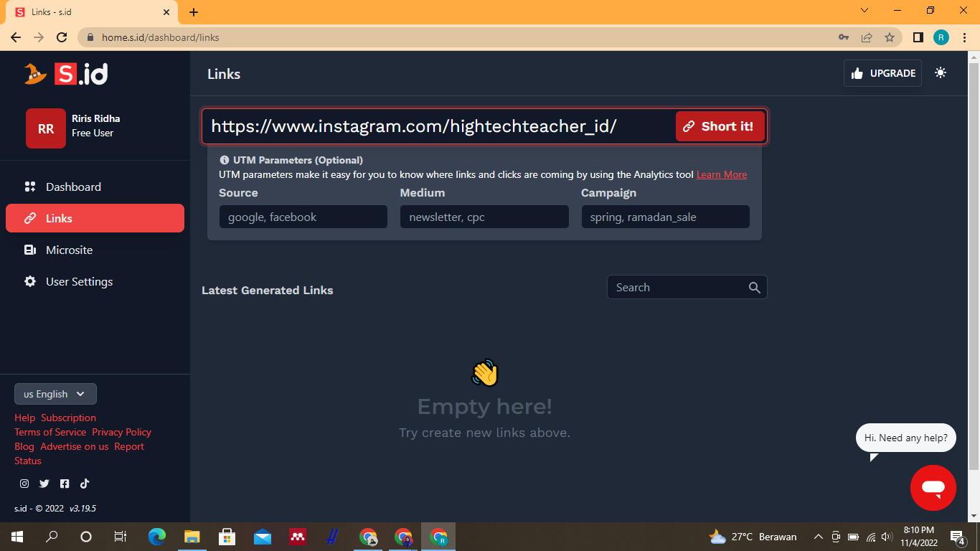Click the share page icon
The width and height of the screenshot is (980, 551).
867,37
